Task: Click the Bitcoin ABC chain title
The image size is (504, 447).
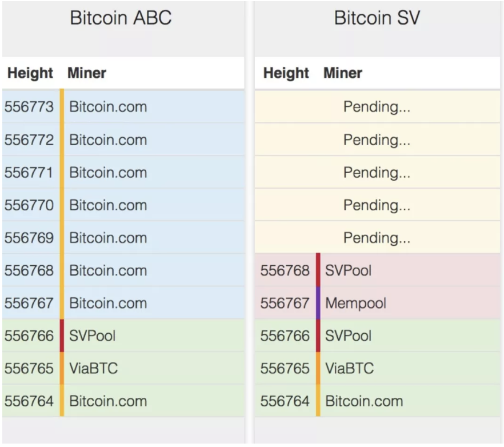Action: [121, 18]
